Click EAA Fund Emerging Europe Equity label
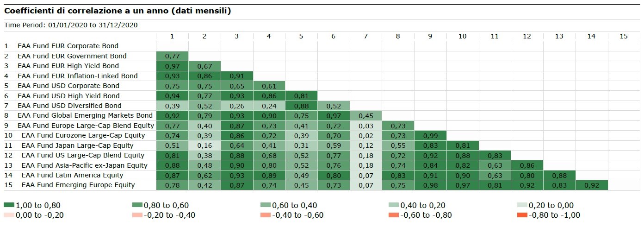Image resolution: width=644 pixels, height=227 pixels. (78, 185)
